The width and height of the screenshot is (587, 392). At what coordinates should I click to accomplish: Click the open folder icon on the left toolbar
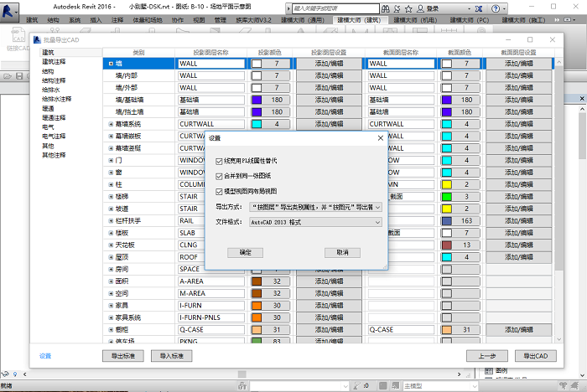click(x=8, y=76)
